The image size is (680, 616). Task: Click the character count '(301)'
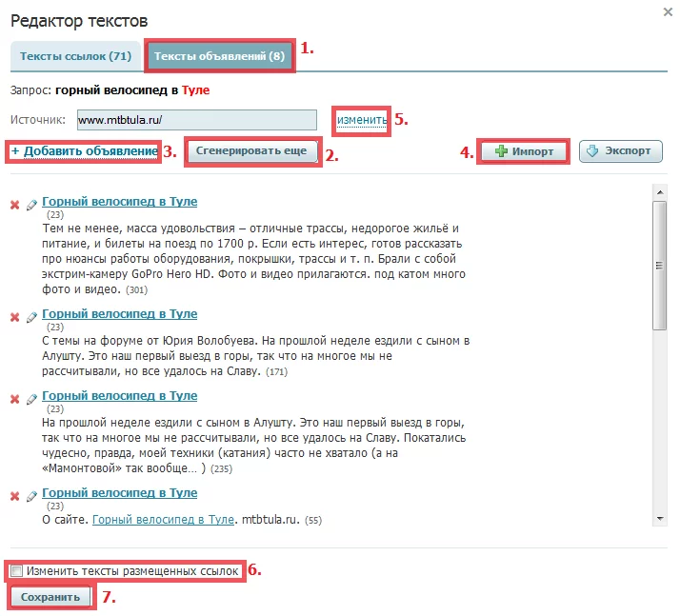137,290
